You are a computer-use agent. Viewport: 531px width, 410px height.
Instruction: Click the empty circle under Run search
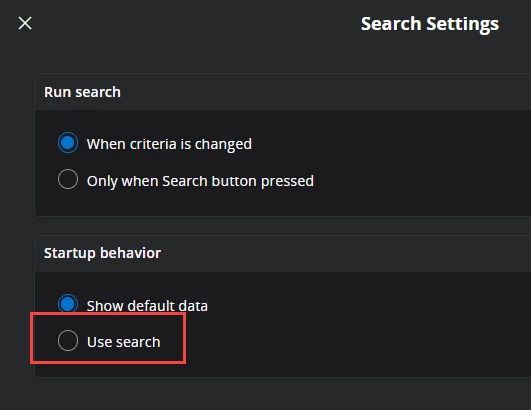(x=68, y=179)
